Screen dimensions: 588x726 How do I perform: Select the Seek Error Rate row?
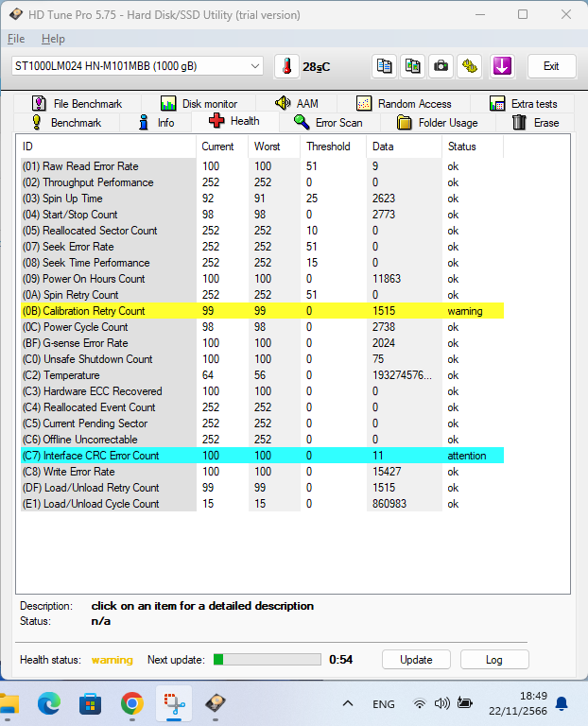(262, 247)
